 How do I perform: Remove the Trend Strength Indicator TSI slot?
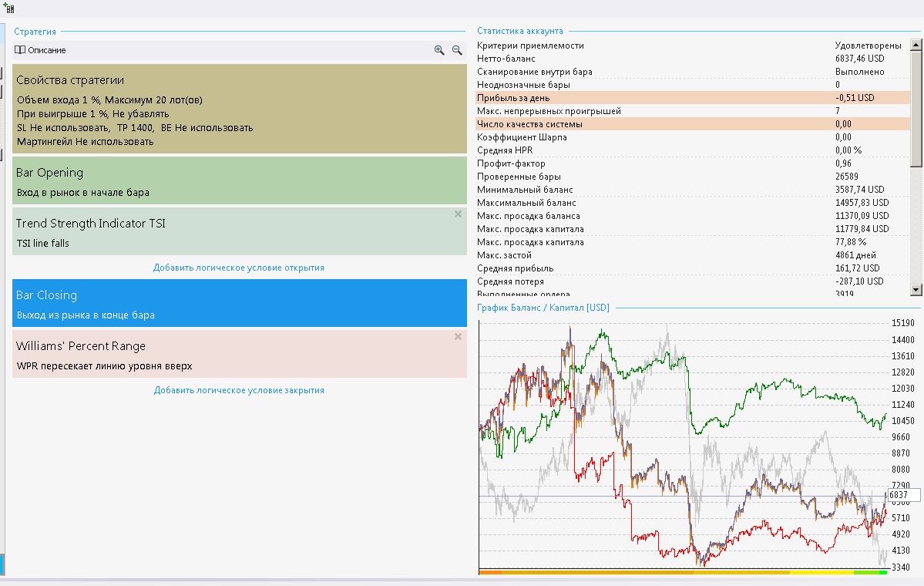458,214
